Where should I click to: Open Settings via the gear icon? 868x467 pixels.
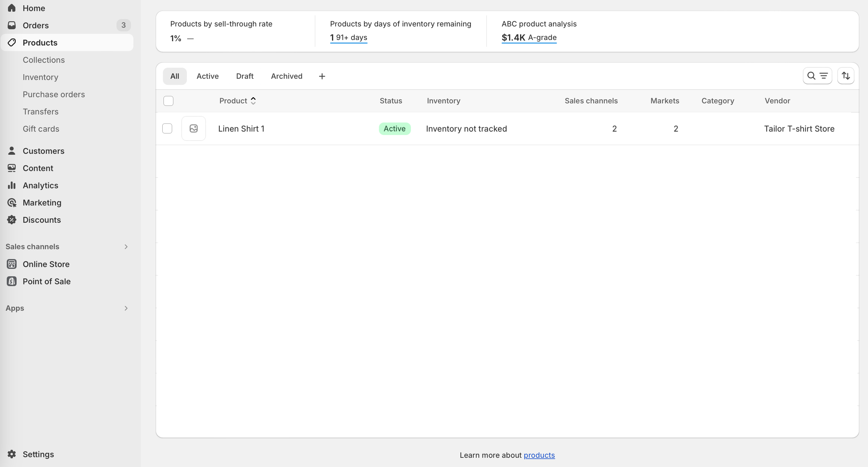[x=12, y=454]
